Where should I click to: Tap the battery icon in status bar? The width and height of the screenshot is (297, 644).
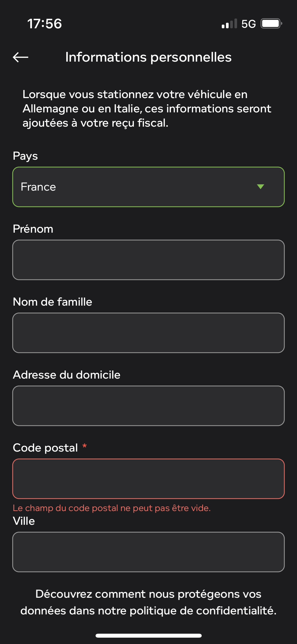(x=271, y=24)
